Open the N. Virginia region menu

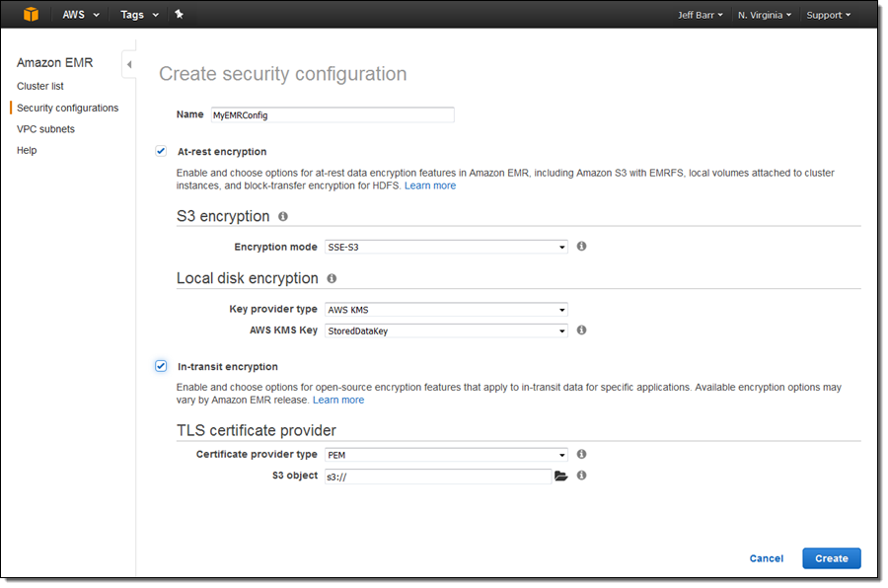click(764, 15)
